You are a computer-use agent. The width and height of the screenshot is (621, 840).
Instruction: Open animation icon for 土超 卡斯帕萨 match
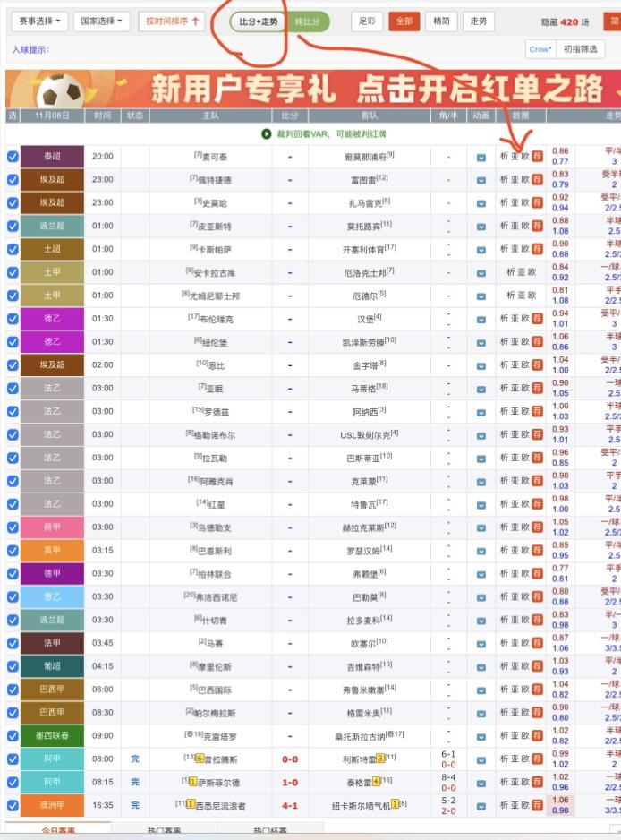481,250
